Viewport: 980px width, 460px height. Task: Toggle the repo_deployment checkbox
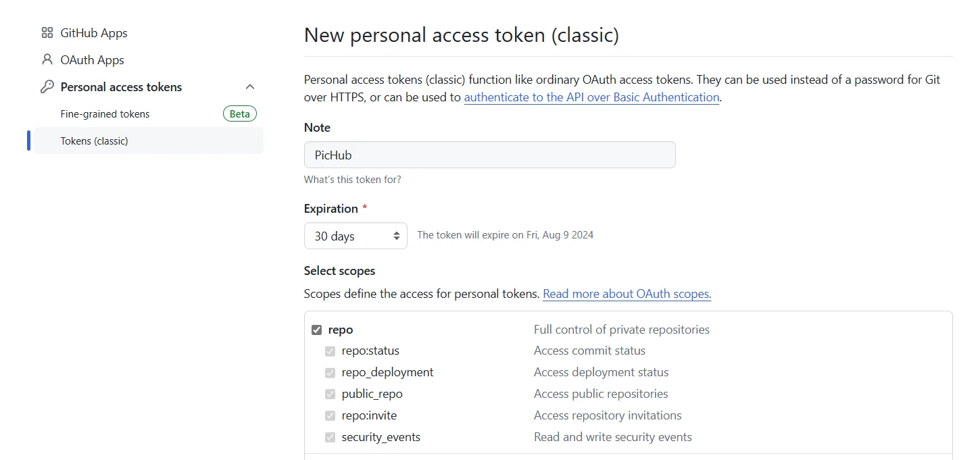pos(330,373)
